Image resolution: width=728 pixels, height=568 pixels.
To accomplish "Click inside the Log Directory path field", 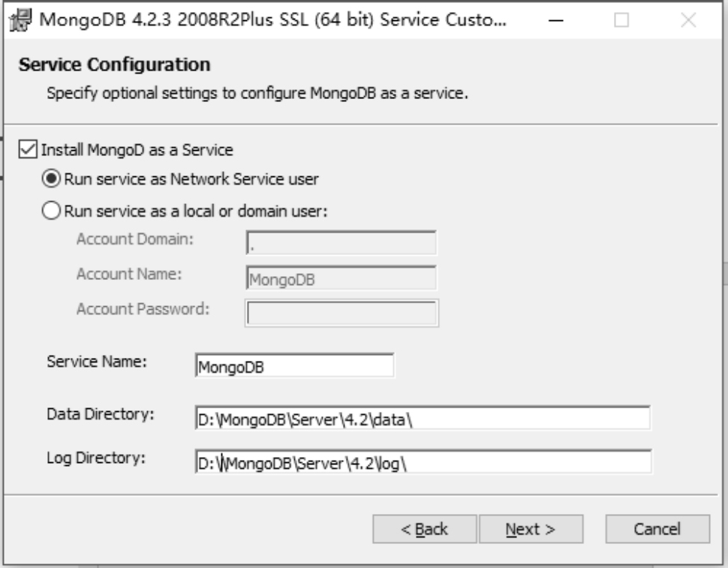I will [421, 461].
